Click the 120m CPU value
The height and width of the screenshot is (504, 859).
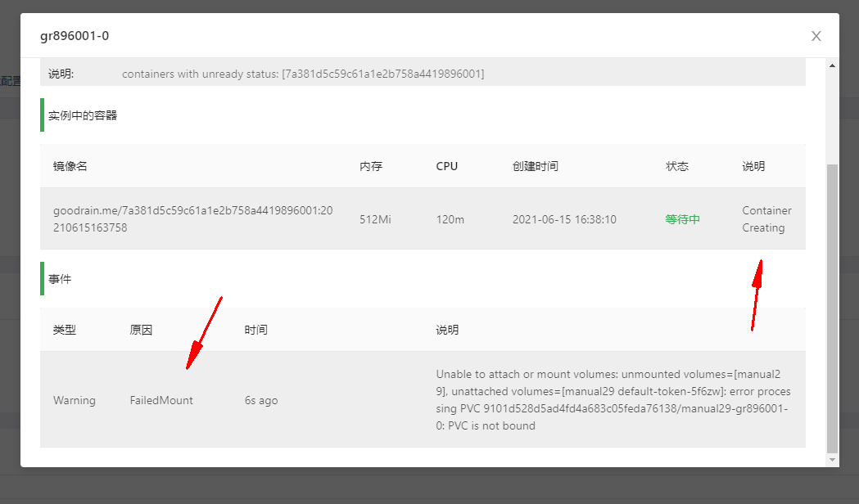450,219
